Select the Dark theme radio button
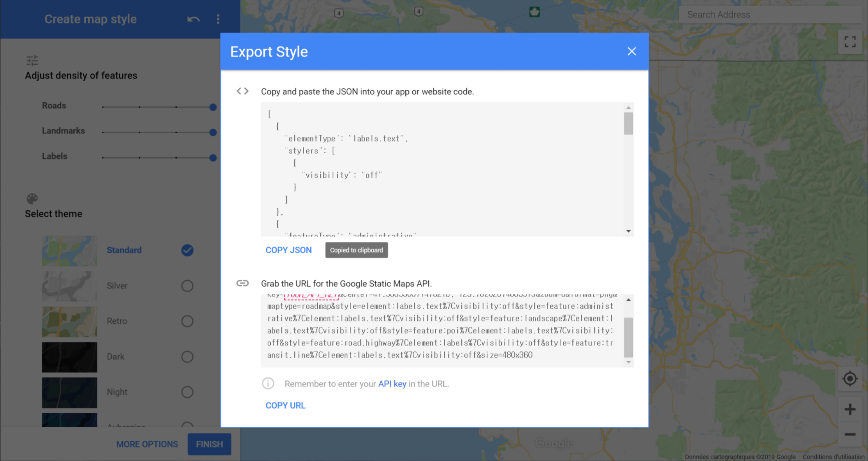Screen dimensions: 868x461 (x=187, y=356)
